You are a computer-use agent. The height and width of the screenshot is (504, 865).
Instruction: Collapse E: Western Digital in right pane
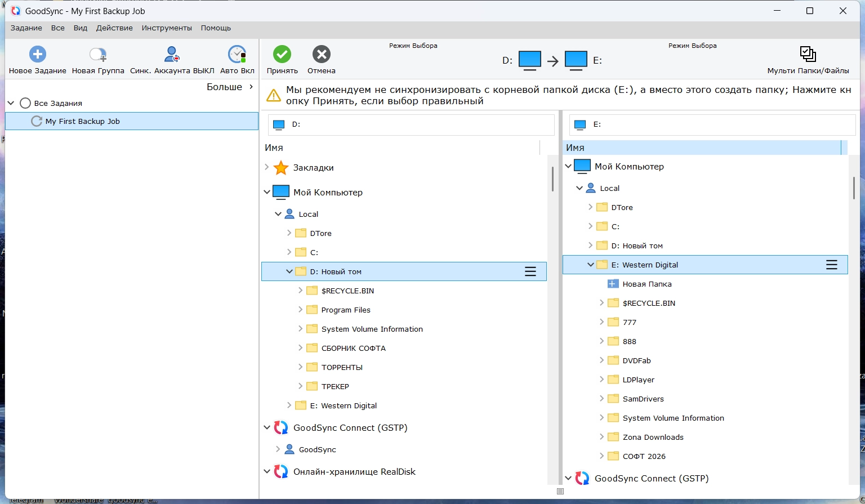[x=591, y=265]
